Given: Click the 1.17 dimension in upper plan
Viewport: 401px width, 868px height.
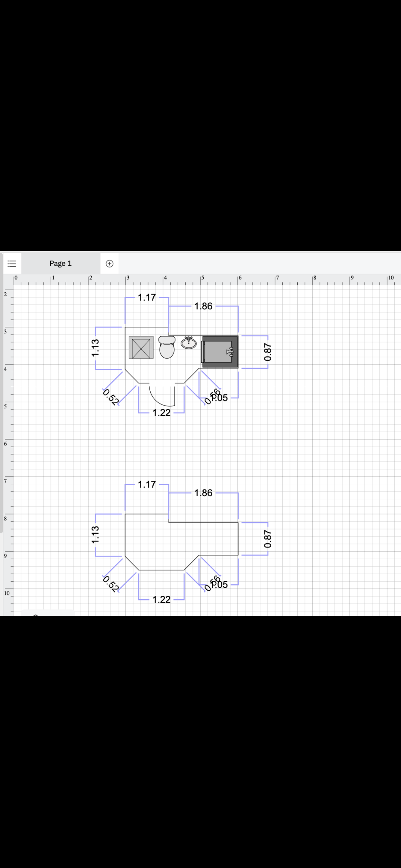Looking at the screenshot, I should pyautogui.click(x=147, y=298).
